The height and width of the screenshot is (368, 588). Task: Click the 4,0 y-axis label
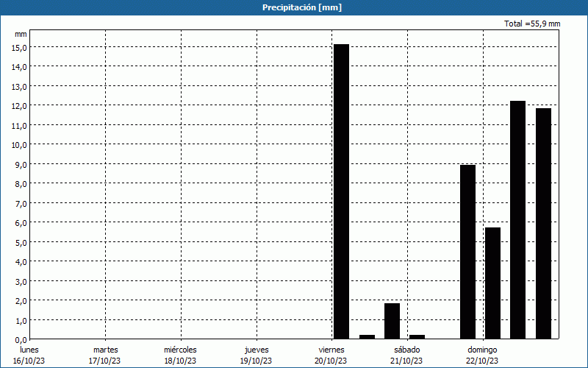tap(21, 262)
